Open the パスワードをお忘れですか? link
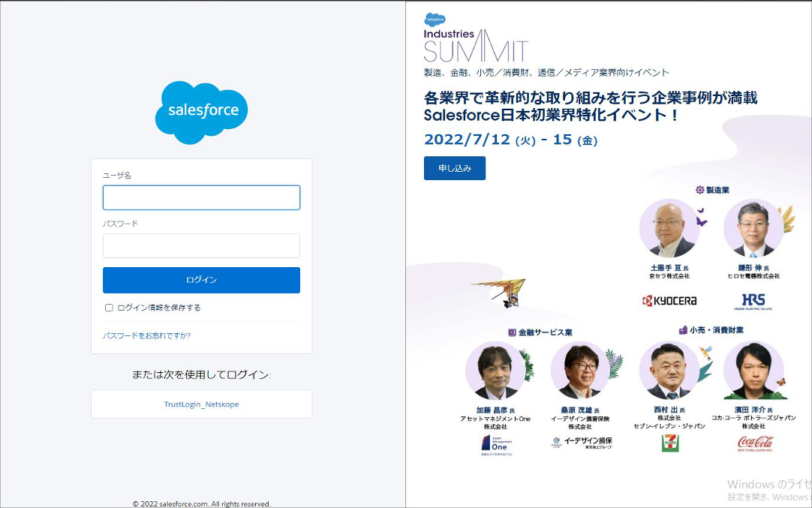This screenshot has height=508, width=812. pyautogui.click(x=146, y=335)
